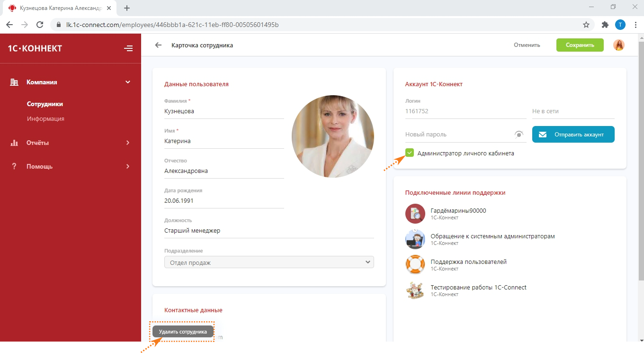Click Обращение к системным администраторам icon

point(415,239)
